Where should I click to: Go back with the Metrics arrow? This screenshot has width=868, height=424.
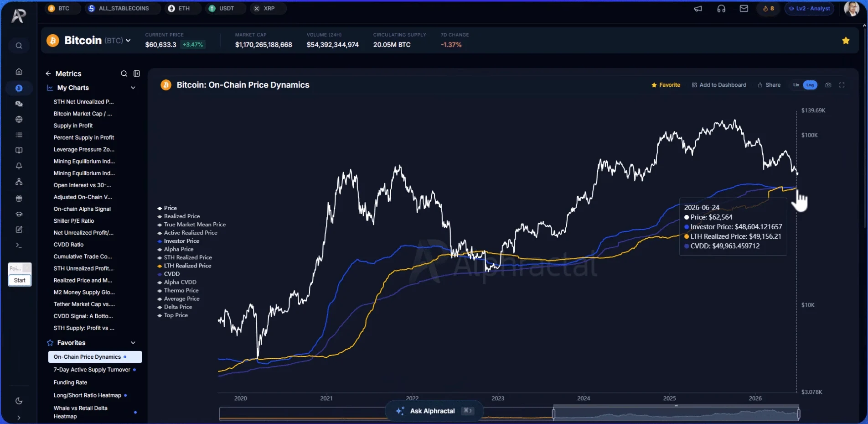click(x=48, y=73)
